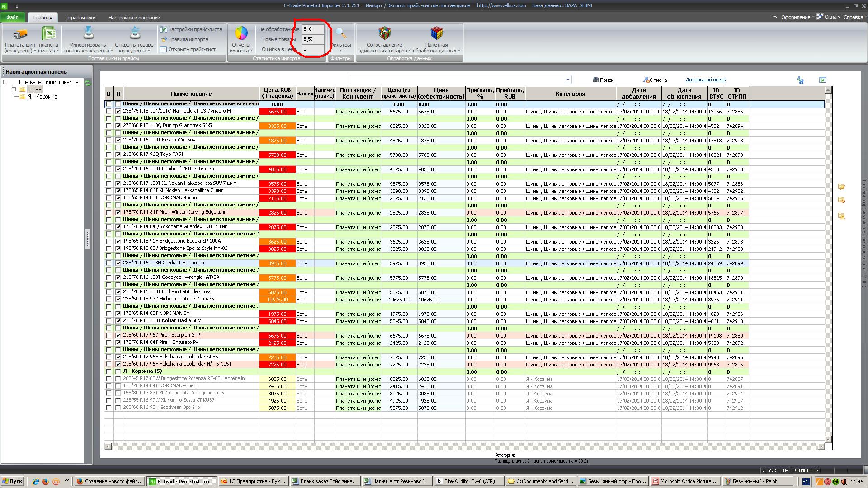This screenshot has height=488, width=868.
Task: Uncheck Н for 215/60 R17 96Q Toyo TAS1
Action: point(118,155)
